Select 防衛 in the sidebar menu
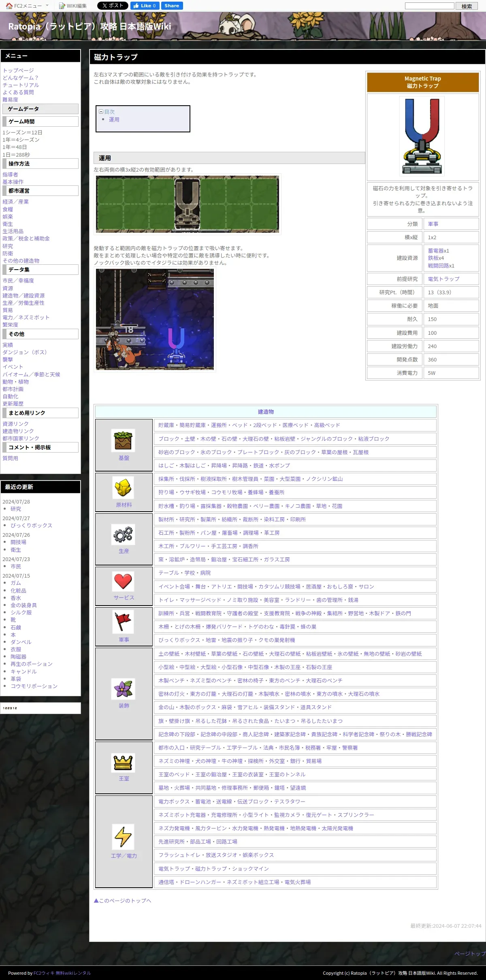 pyautogui.click(x=8, y=253)
